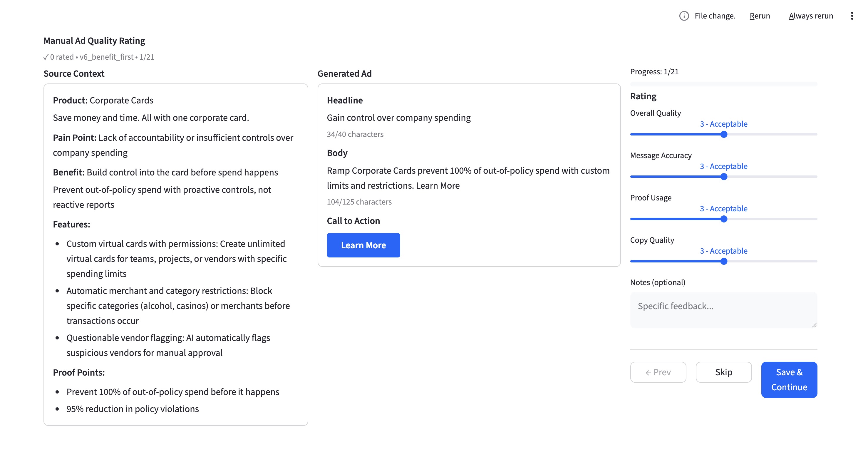The image size is (868, 462).
Task: Click Always rerun option
Action: [810, 16]
